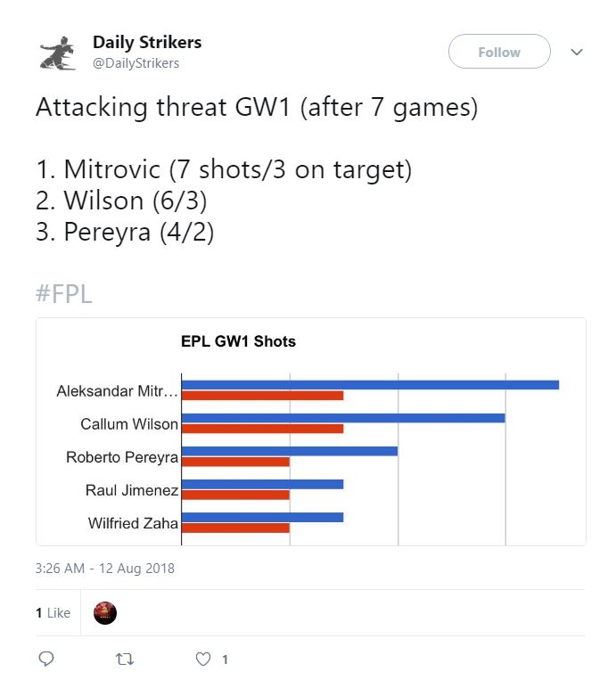Screen dimensions: 616x688
Task: View the 1 Like list
Action: pos(53,612)
